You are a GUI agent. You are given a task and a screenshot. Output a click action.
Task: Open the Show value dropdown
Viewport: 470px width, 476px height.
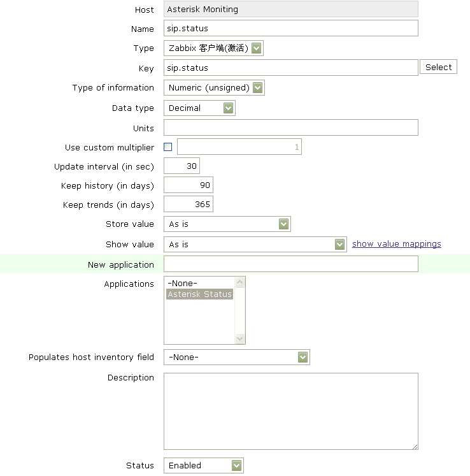tap(255, 245)
